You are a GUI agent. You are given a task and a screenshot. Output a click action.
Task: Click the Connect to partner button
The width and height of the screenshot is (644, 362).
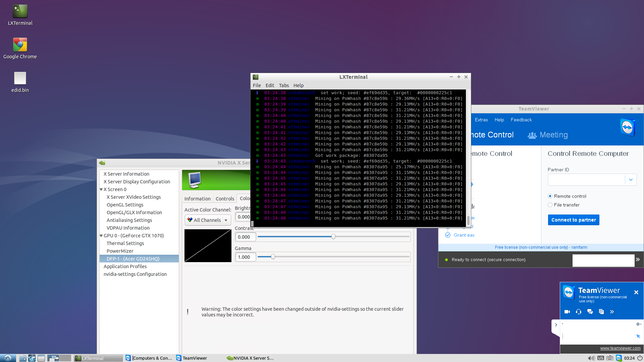[574, 220]
